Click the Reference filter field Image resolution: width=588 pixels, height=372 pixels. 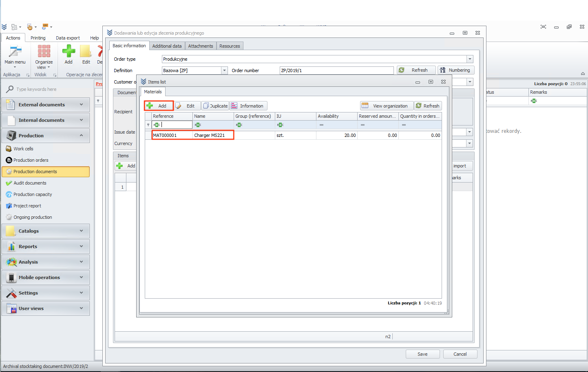click(172, 125)
